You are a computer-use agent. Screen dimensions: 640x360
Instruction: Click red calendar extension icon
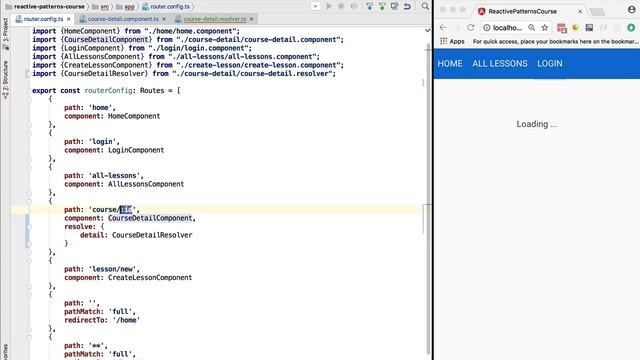(562, 28)
